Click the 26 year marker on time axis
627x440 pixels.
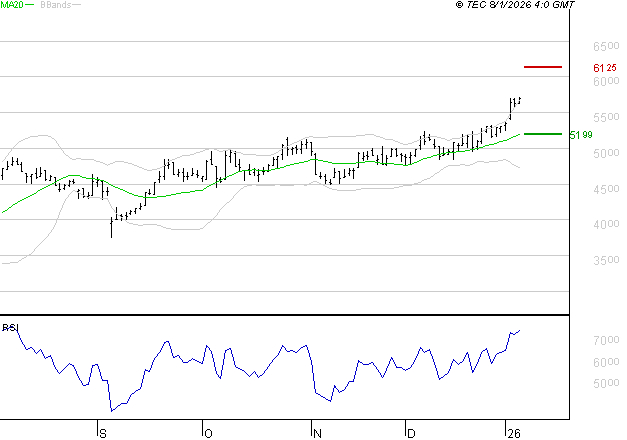[514, 434]
